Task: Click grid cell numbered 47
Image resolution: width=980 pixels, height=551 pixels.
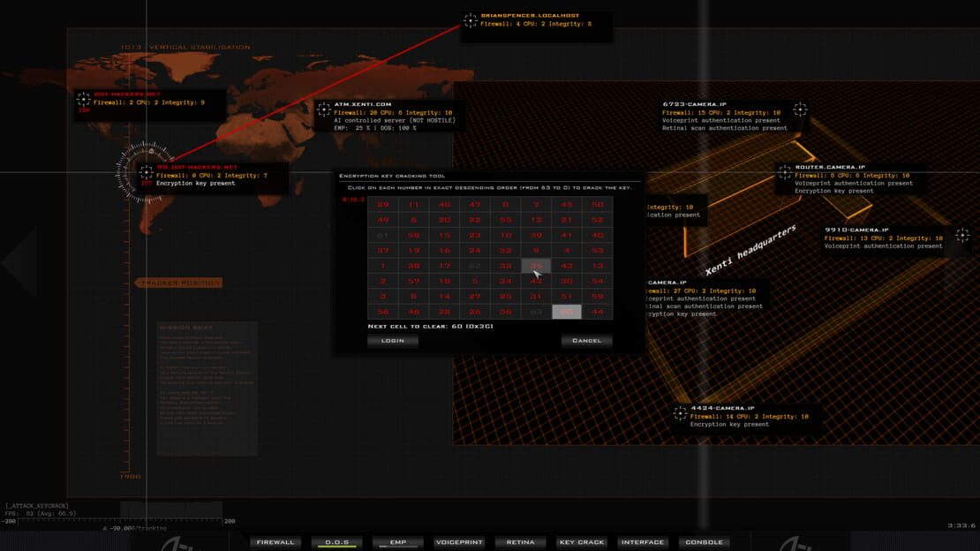Action: tap(474, 205)
